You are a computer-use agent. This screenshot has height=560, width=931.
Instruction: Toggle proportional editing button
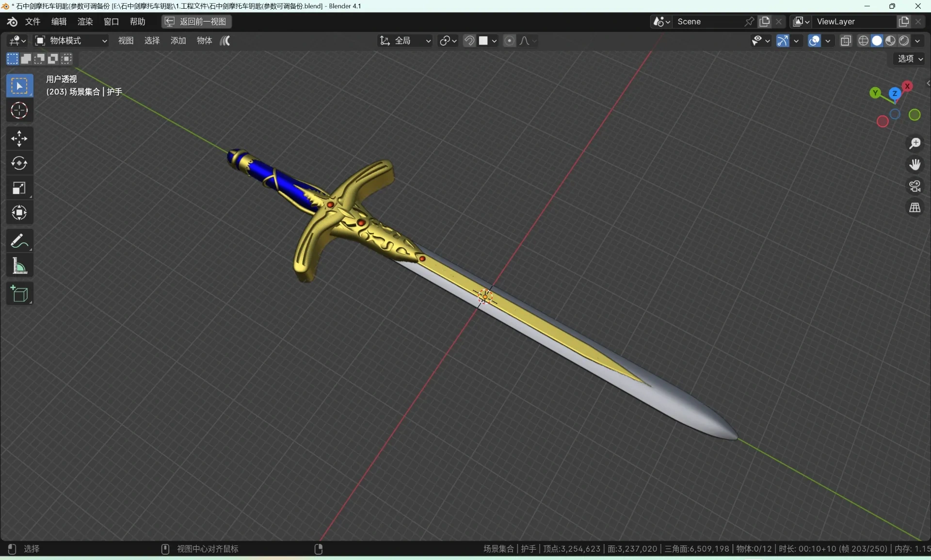point(509,41)
